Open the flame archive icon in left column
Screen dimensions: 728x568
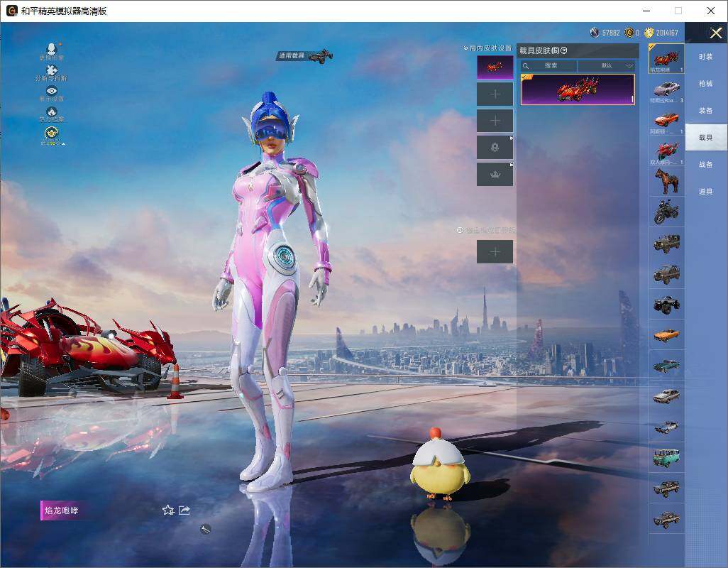point(52,111)
